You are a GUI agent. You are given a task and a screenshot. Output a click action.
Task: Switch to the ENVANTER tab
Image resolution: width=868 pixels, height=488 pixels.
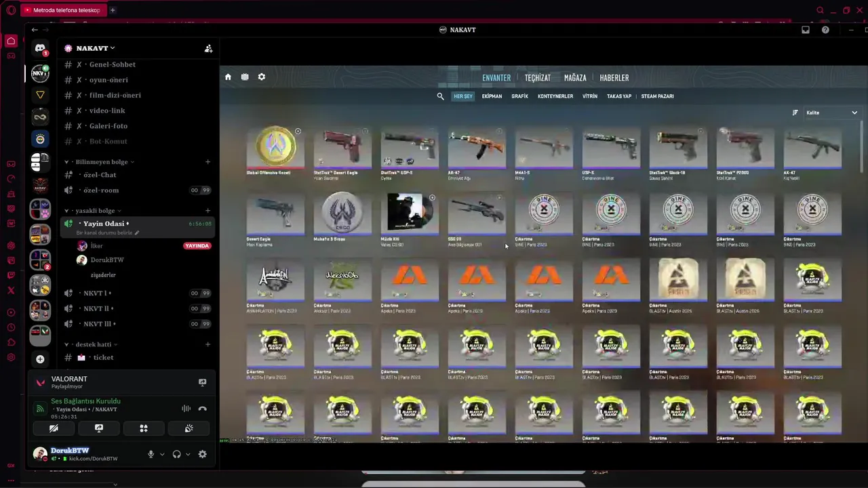[x=496, y=78]
